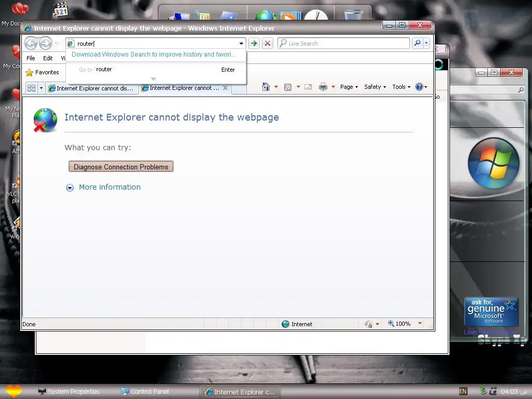Click the clock dock icon at top
This screenshot has height=399, width=532.
pyautogui.click(x=316, y=14)
